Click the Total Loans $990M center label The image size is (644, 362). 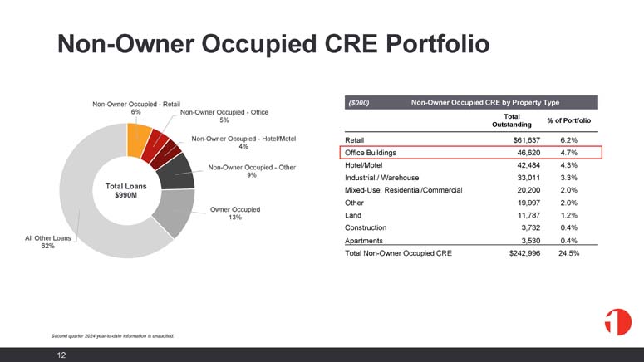click(x=125, y=190)
